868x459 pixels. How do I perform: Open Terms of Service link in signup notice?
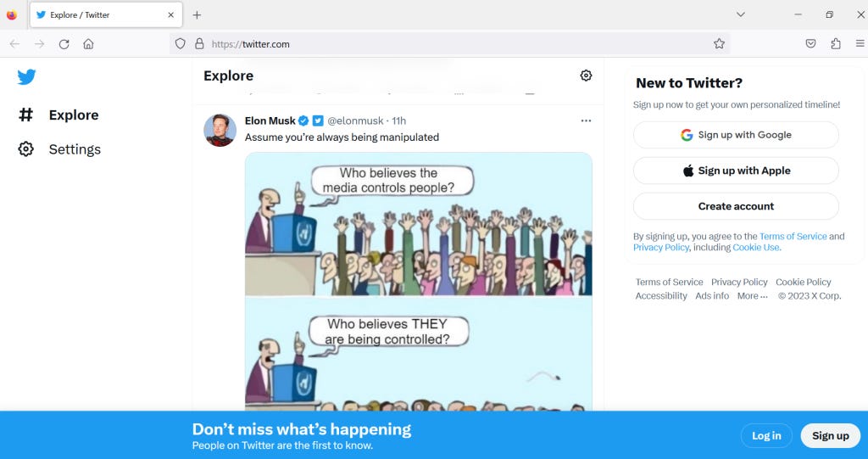(x=793, y=236)
